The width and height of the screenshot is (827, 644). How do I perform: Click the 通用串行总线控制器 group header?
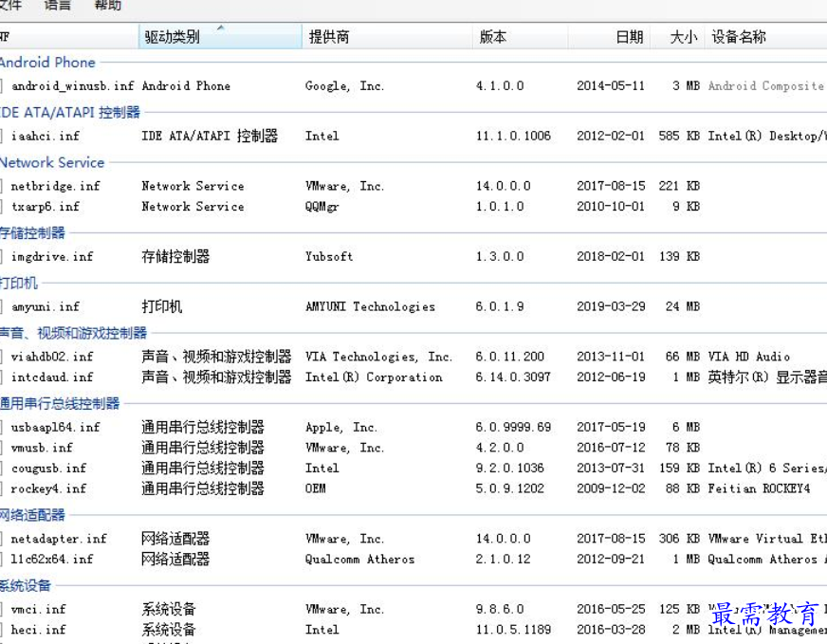(60, 403)
